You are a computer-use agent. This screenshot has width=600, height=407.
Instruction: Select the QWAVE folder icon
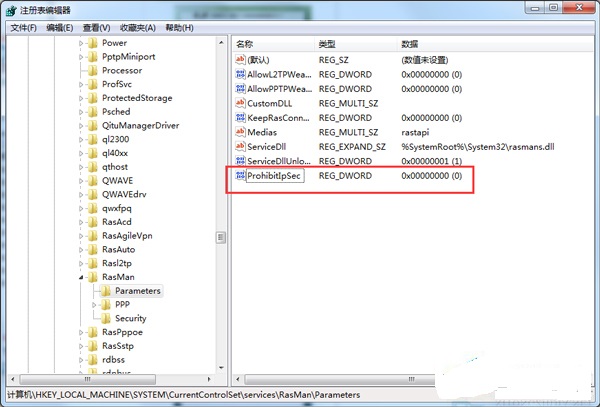[93, 181]
